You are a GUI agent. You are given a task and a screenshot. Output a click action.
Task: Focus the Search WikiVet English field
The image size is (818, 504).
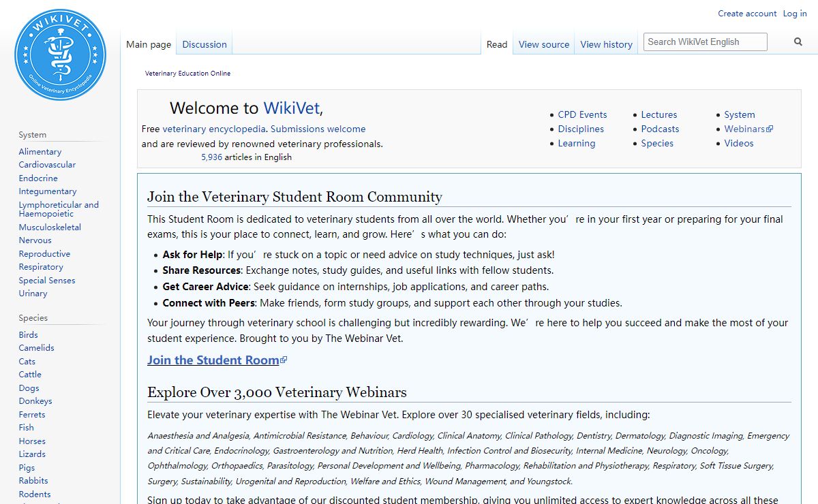click(x=706, y=42)
